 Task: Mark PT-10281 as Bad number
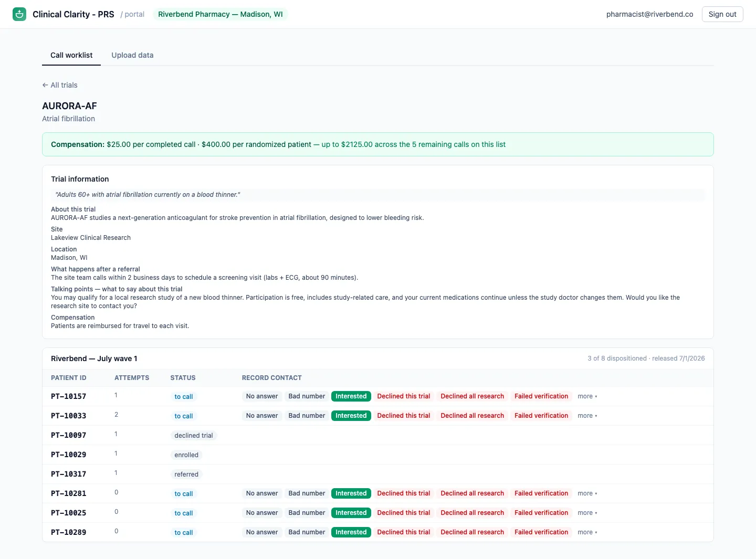307,493
